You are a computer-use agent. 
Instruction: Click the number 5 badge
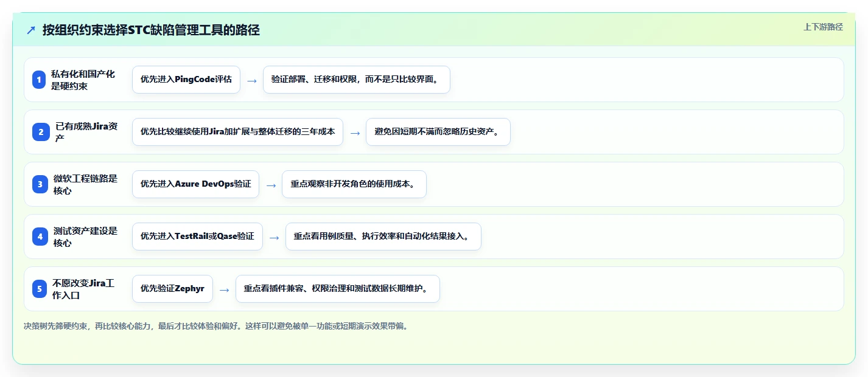tap(40, 289)
